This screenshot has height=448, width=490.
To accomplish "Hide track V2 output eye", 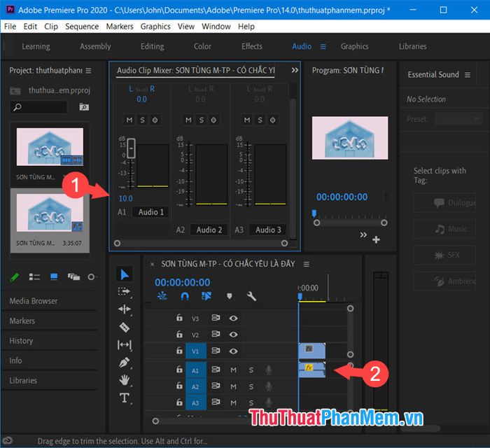I will point(233,335).
